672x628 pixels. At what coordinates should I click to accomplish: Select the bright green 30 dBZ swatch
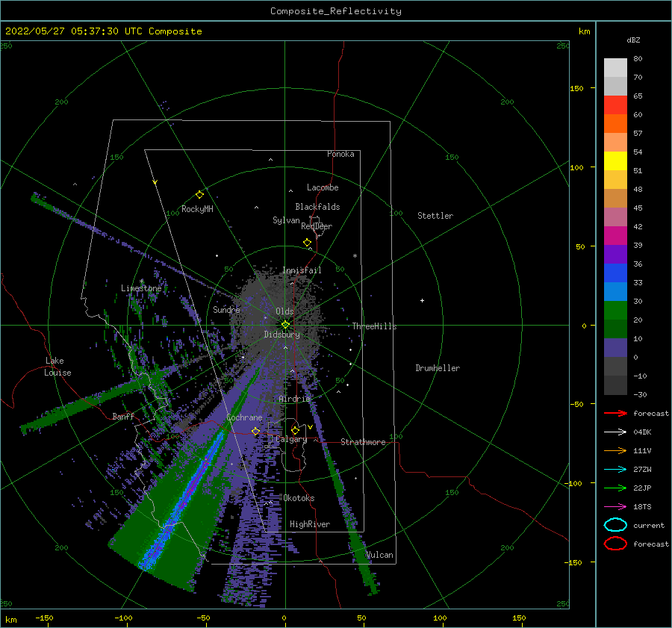click(x=615, y=311)
